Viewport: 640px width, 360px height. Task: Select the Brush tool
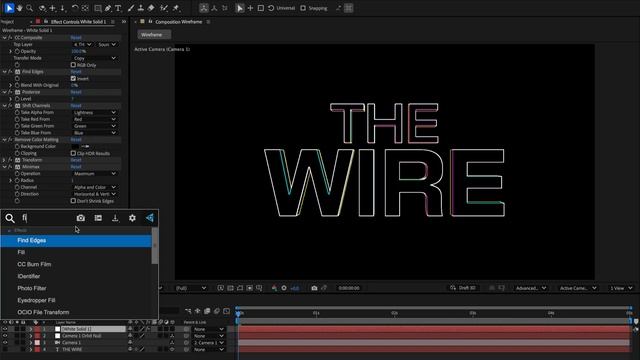pos(131,8)
